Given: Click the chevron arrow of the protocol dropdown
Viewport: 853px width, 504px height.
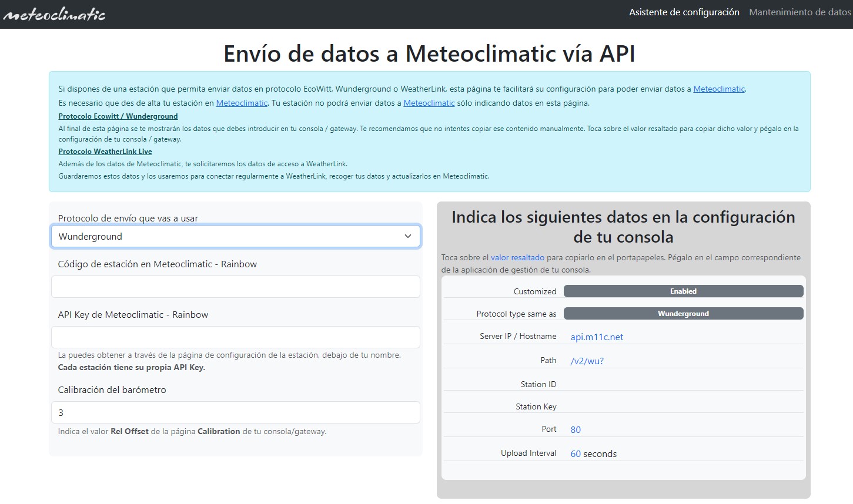Looking at the screenshot, I should click(408, 236).
